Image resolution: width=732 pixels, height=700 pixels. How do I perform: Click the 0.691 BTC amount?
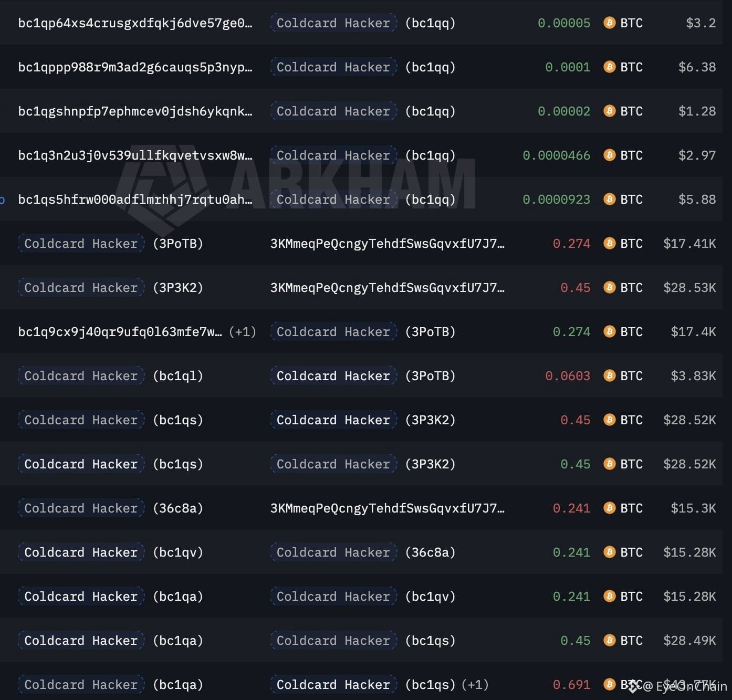[x=571, y=685]
